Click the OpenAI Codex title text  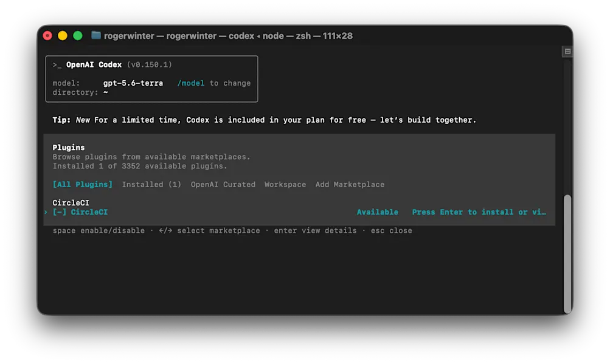(x=94, y=64)
